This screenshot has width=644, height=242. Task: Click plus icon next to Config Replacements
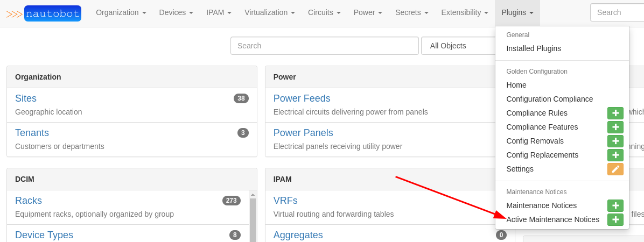pos(615,155)
